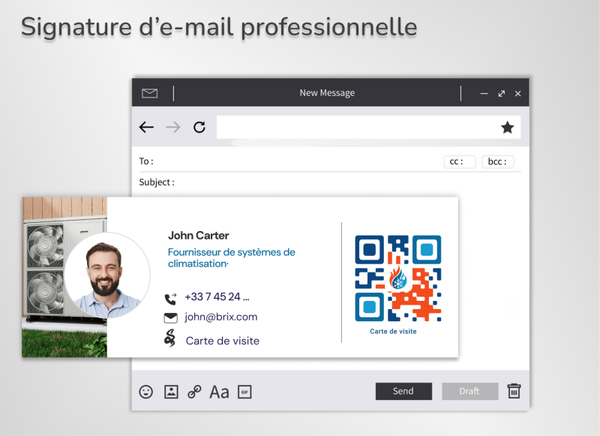Insert a GIF with the GIF icon
The image size is (600, 436).
[x=245, y=392]
